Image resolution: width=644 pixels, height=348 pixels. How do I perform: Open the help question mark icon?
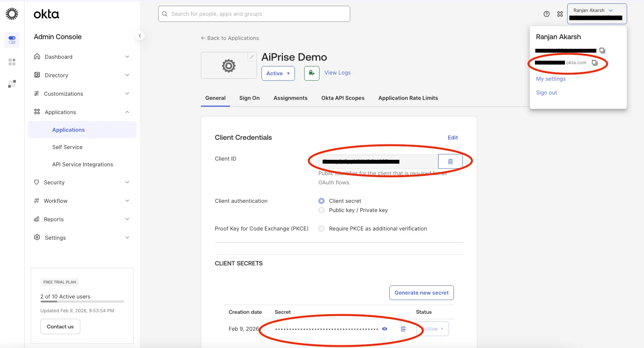pos(546,14)
